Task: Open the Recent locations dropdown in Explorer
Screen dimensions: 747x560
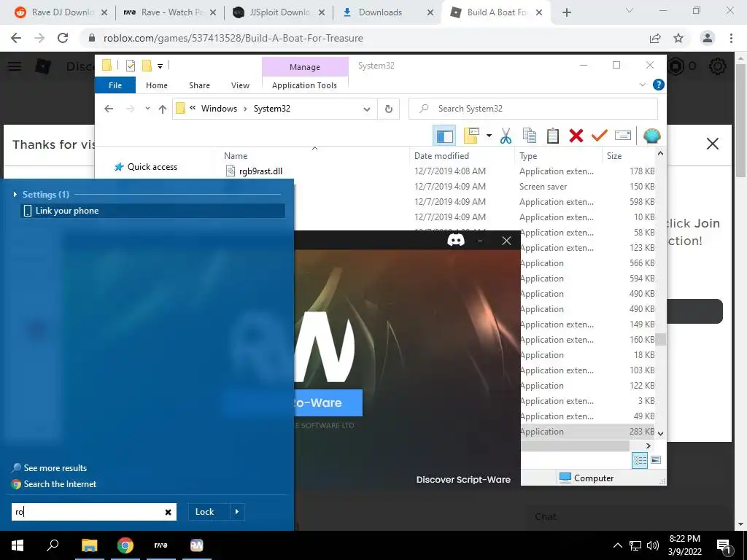Action: coord(147,109)
